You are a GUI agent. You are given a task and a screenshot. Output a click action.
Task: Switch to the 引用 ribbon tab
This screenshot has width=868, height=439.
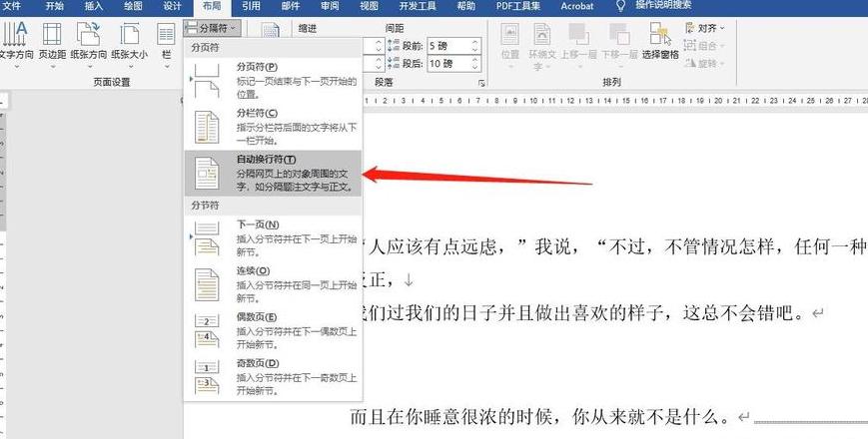coord(251,6)
